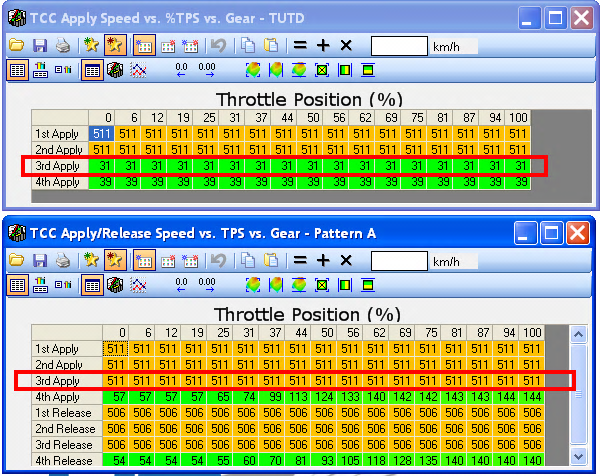Viewport: 600px width, 476px height.
Task: Show 3D surface view in TUTD window
Action: pos(116,71)
